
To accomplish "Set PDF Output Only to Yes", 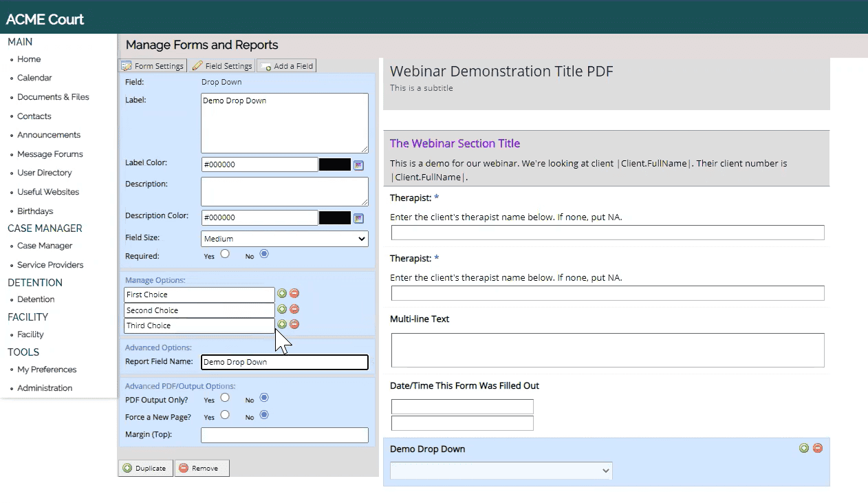I will (x=225, y=398).
